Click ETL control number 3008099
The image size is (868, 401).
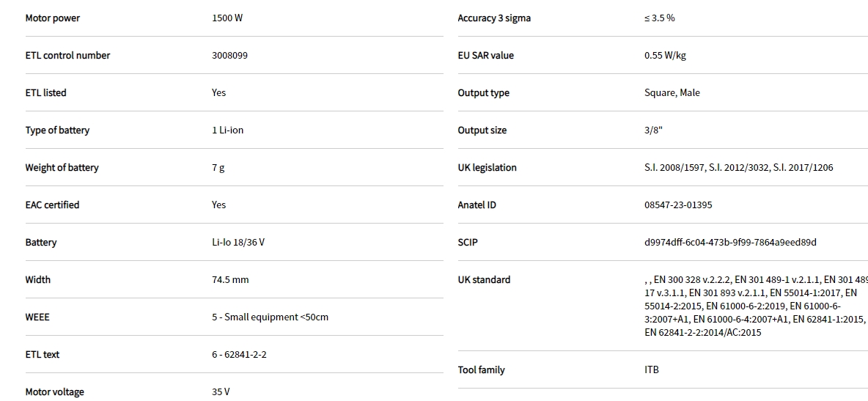(229, 56)
